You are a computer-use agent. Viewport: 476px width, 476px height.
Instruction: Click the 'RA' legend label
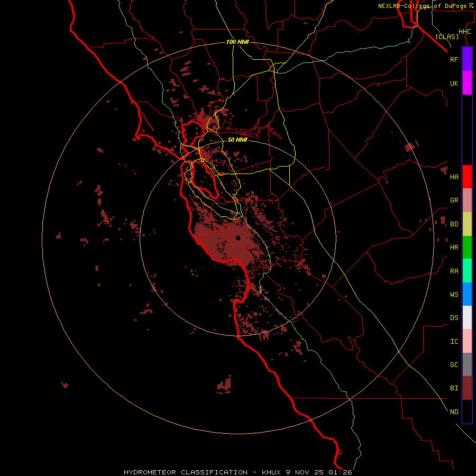pos(454,271)
